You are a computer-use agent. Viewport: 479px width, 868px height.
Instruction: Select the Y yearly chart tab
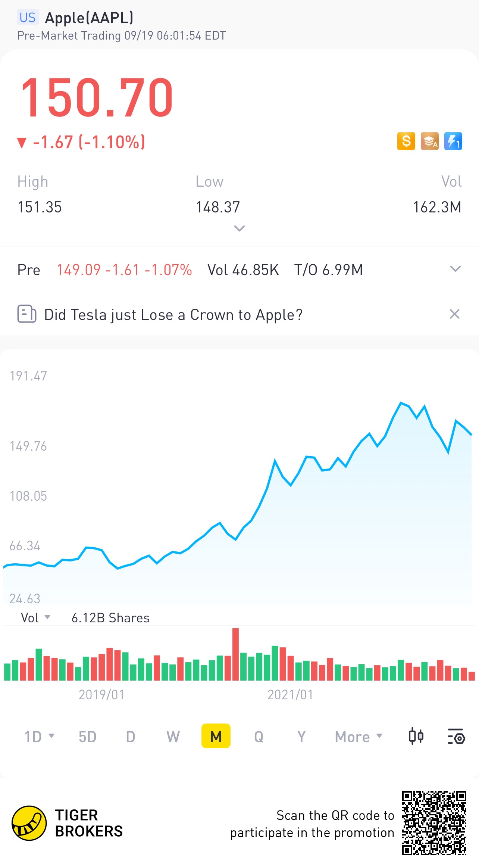(x=301, y=737)
